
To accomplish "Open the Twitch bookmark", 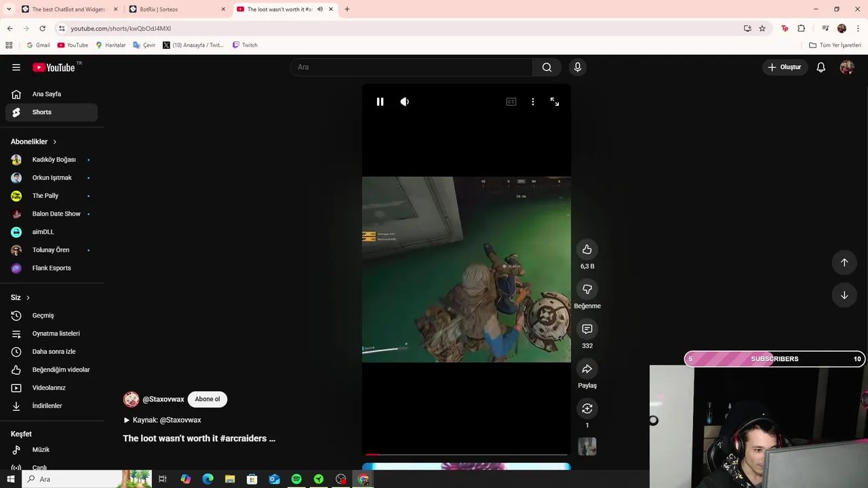I will click(245, 45).
